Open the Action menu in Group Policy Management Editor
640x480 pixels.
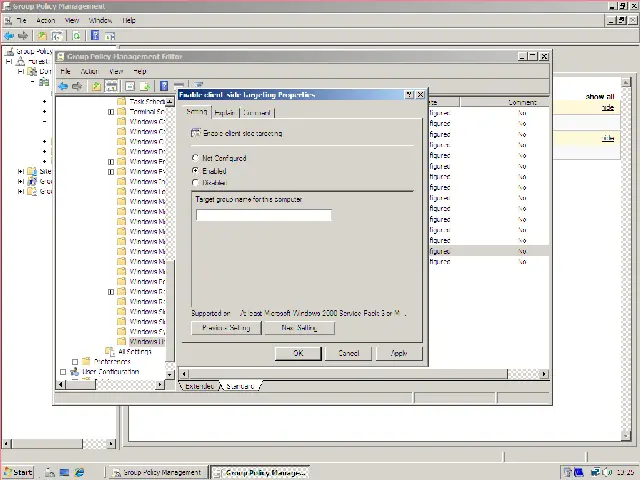tap(90, 72)
